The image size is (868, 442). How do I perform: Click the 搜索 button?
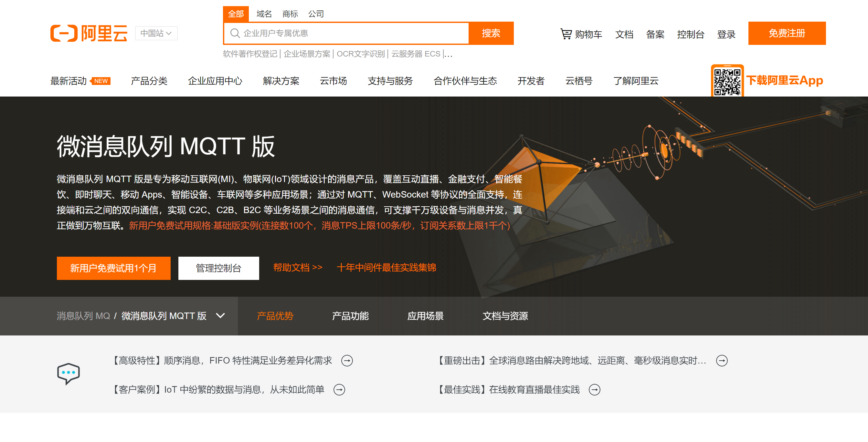(x=491, y=33)
